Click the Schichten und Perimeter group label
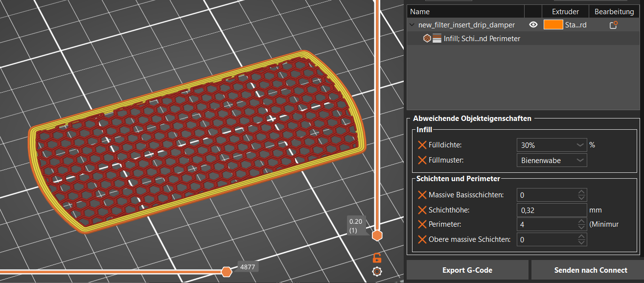Viewport: 644px width, 283px height. (458, 179)
